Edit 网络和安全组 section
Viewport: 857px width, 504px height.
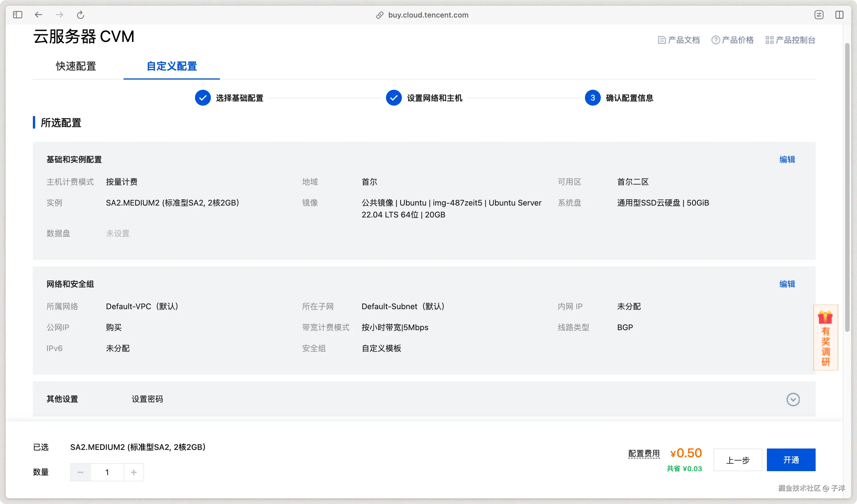point(787,284)
